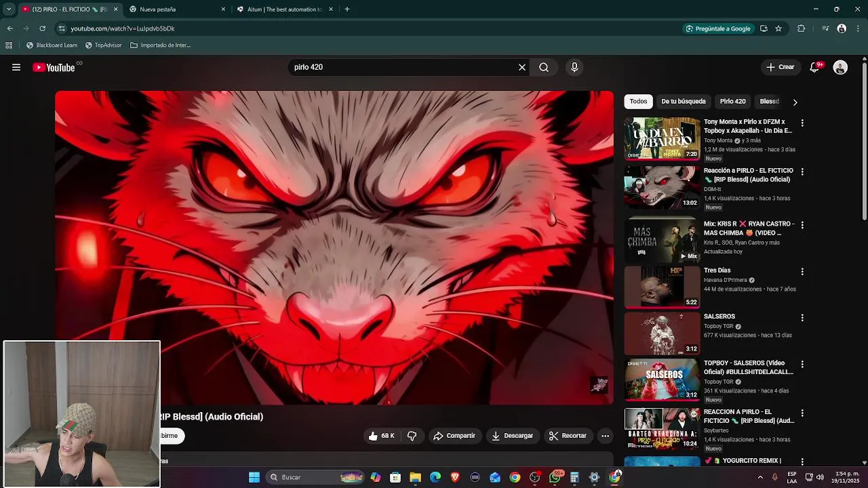The image size is (868, 488).
Task: Open the Brave browser taskbar icon
Action: [x=455, y=477]
